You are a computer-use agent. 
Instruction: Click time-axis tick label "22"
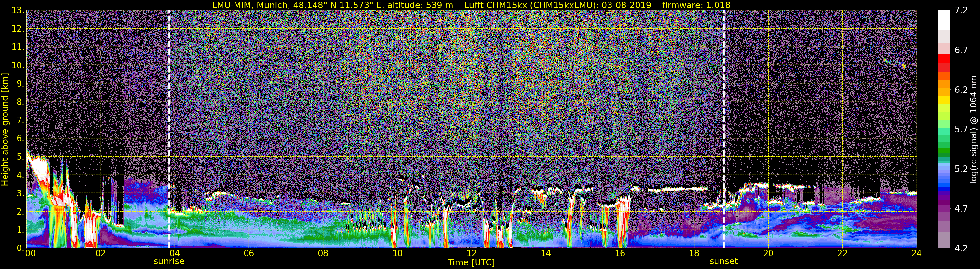[x=842, y=253]
